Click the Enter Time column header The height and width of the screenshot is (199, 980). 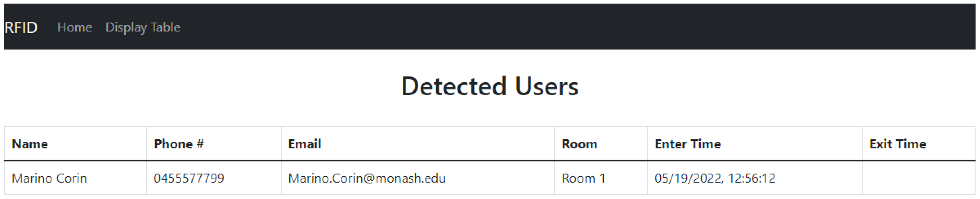pos(688,144)
